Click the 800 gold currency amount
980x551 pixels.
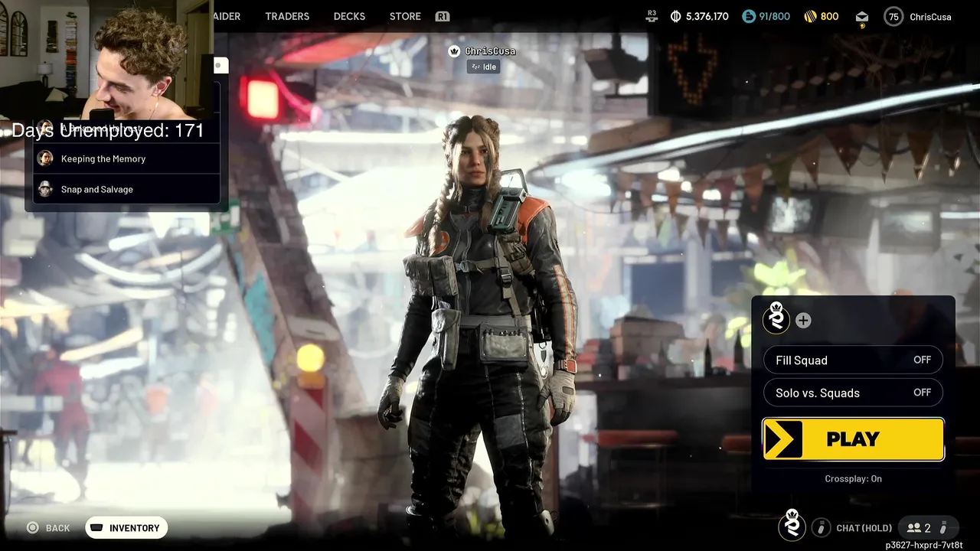(829, 16)
